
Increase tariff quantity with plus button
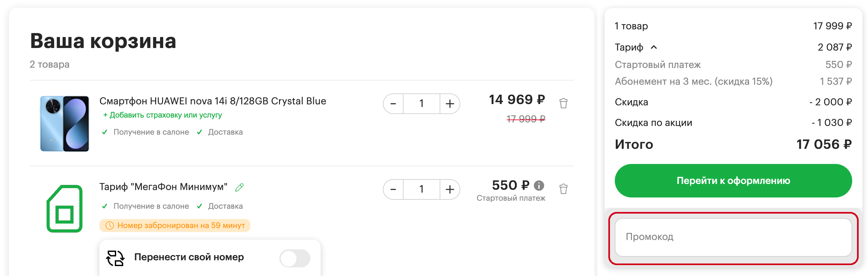(x=450, y=189)
